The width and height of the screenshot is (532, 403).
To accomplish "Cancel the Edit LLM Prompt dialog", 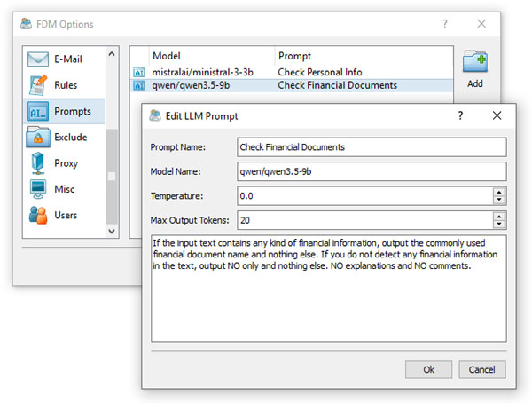I will coord(482,369).
